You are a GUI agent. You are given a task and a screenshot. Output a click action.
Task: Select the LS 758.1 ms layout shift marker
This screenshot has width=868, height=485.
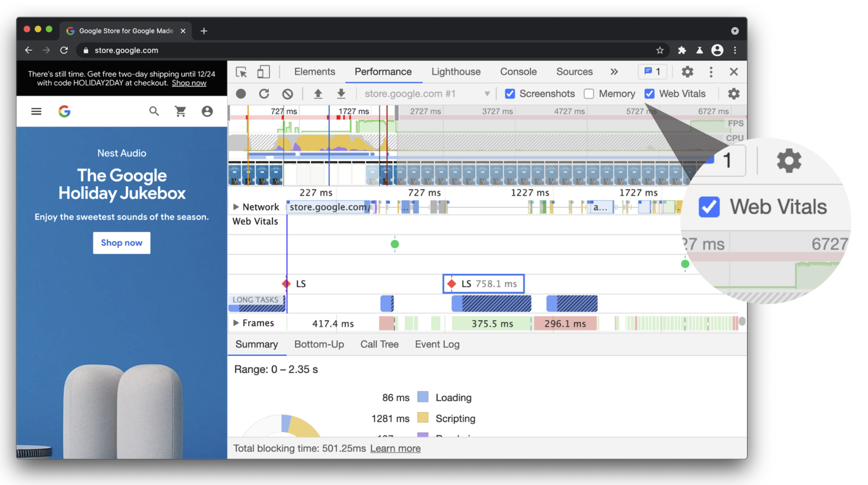[483, 284]
